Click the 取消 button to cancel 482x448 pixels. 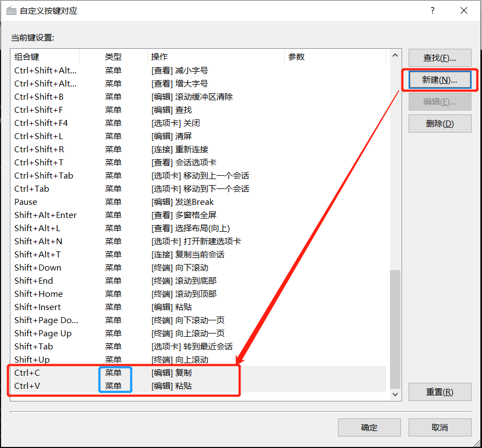(x=440, y=427)
